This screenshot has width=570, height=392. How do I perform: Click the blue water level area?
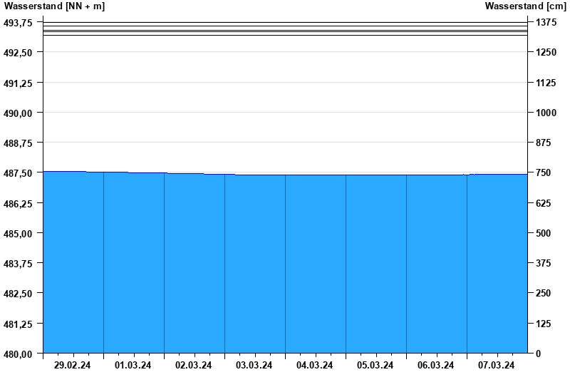pyautogui.click(x=285, y=264)
